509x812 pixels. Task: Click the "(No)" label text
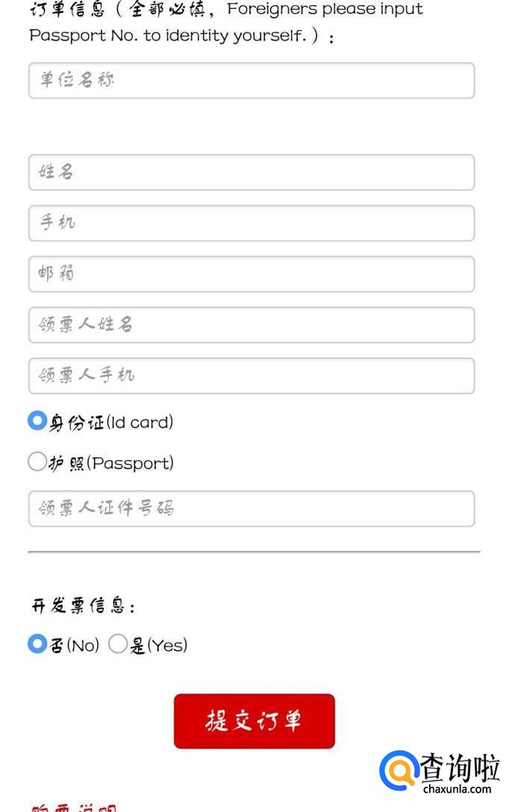coord(83,646)
